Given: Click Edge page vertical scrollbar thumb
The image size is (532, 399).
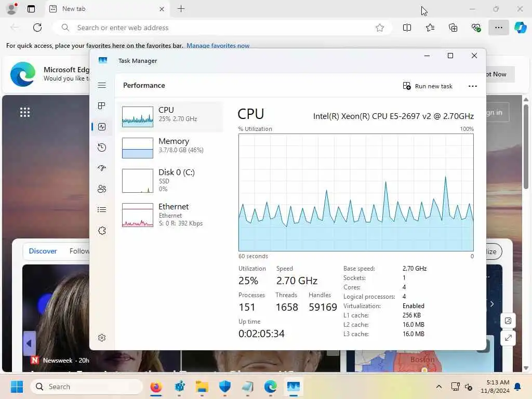Looking at the screenshot, I should click(x=526, y=147).
